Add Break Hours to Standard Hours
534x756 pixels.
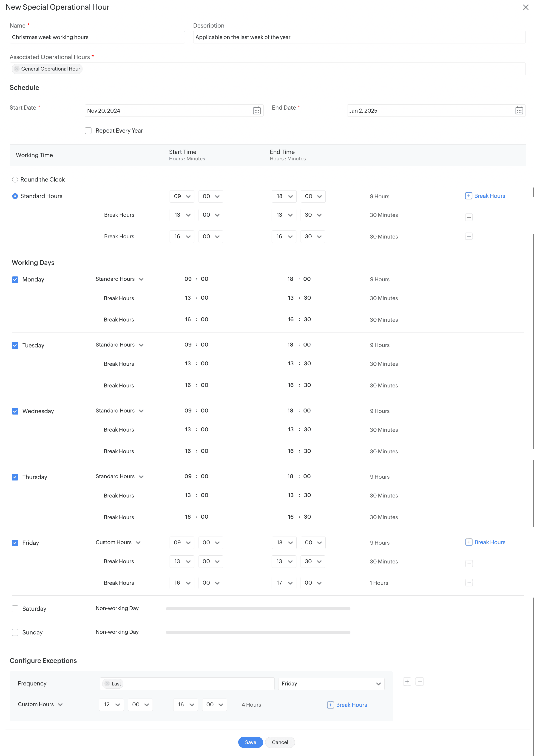485,196
